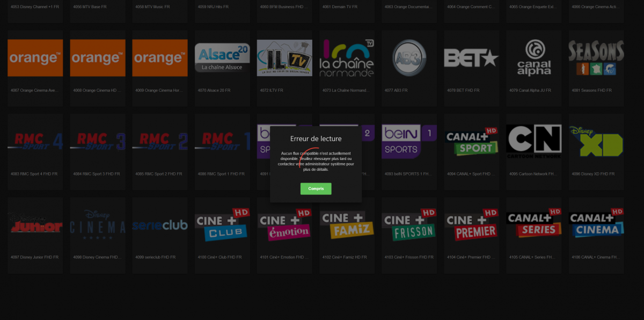The image size is (644, 320).
Task: Open La Chaîne Normande channel thumbnail
Action: click(347, 57)
